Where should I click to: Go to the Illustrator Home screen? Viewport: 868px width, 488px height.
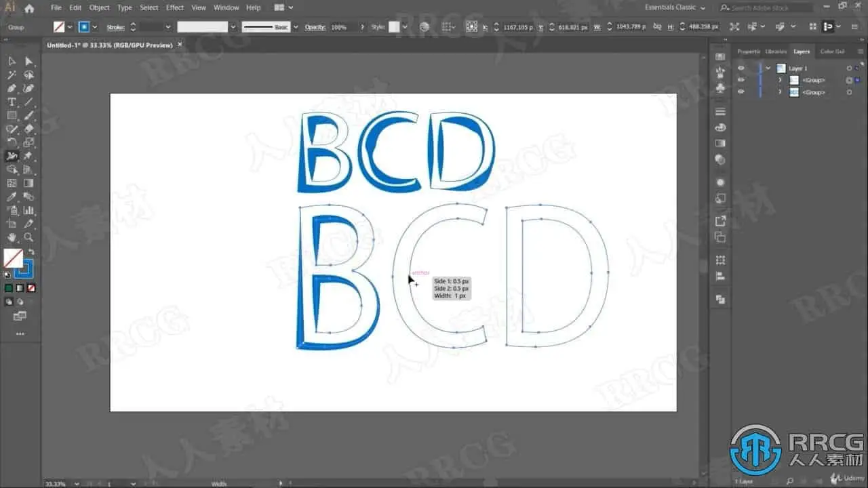(29, 7)
